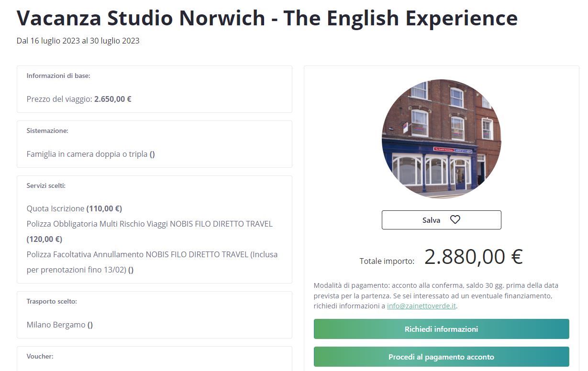Image resolution: width=588 pixels, height=371 pixels.
Task: Select the Milano Bergamo transport entry
Action: (59, 325)
